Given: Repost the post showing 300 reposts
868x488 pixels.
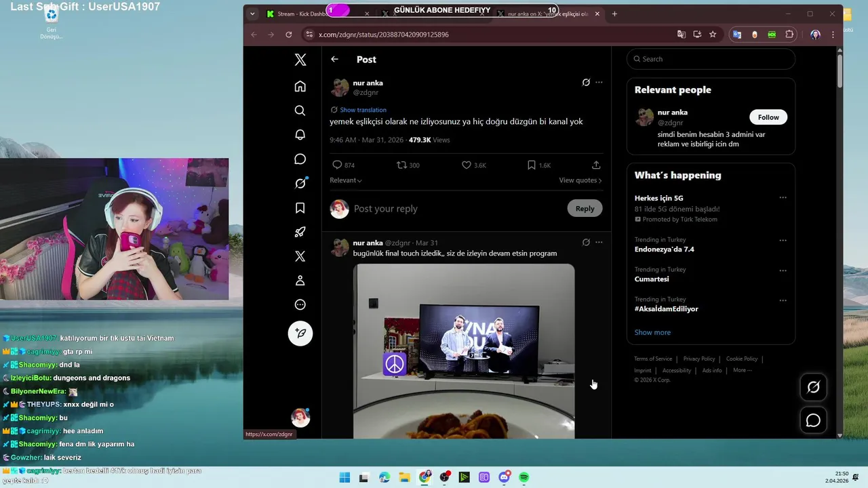Looking at the screenshot, I should tap(408, 165).
